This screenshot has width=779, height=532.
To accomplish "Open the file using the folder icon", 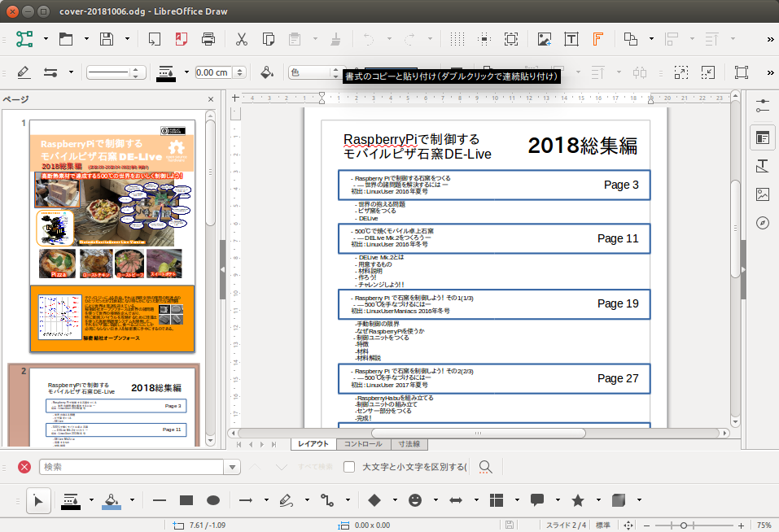I will pyautogui.click(x=66, y=39).
